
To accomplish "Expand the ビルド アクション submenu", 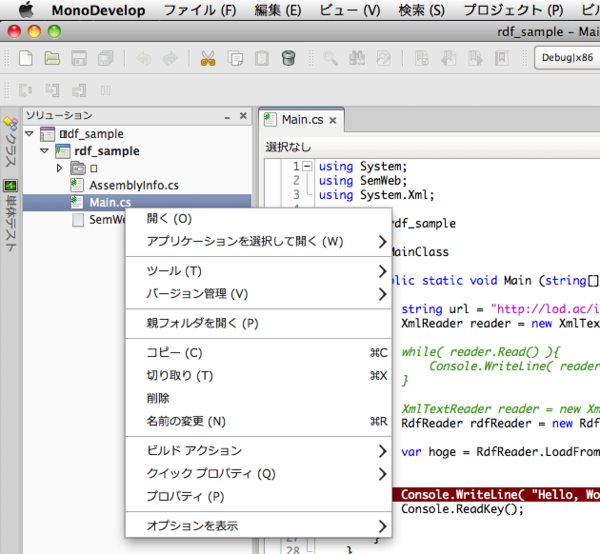I will point(258,451).
